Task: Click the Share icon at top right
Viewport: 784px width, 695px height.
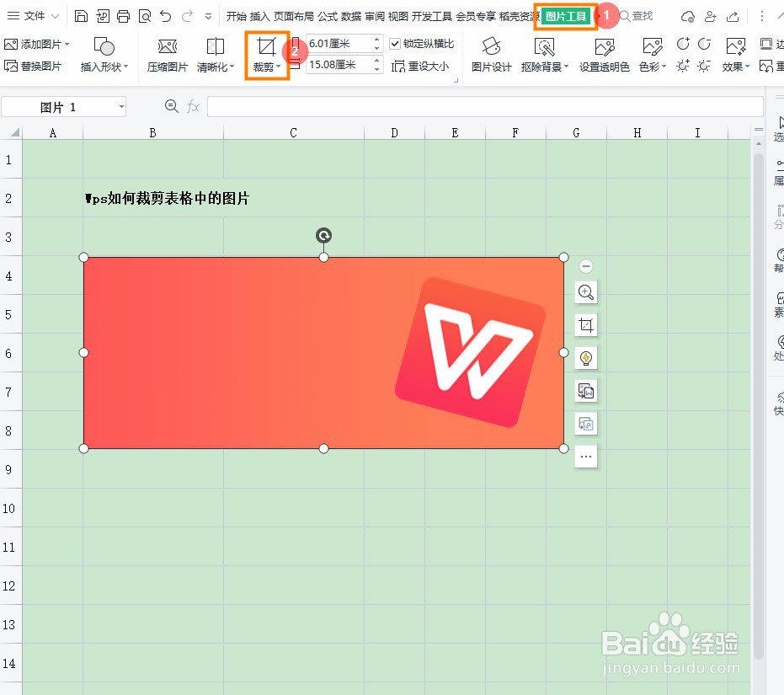Action: pos(733,17)
